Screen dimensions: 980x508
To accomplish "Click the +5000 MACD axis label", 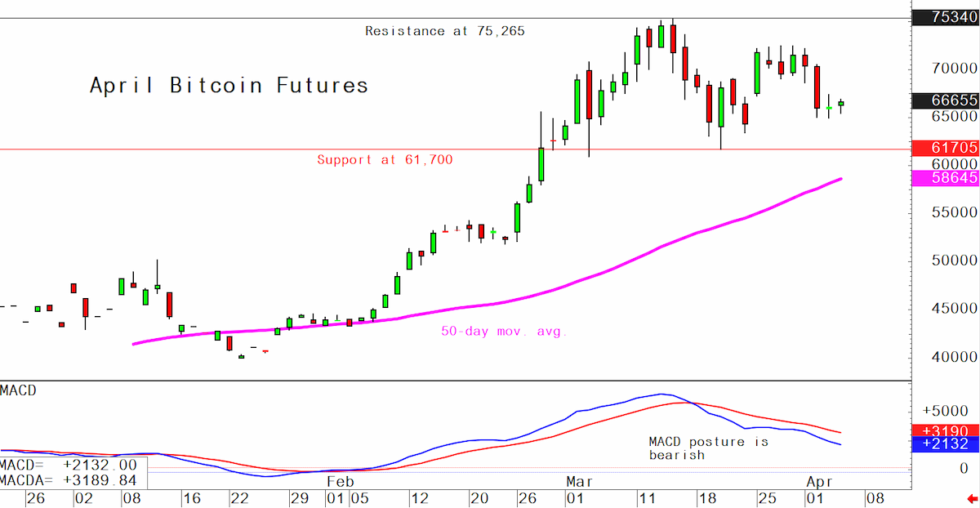I will [945, 411].
